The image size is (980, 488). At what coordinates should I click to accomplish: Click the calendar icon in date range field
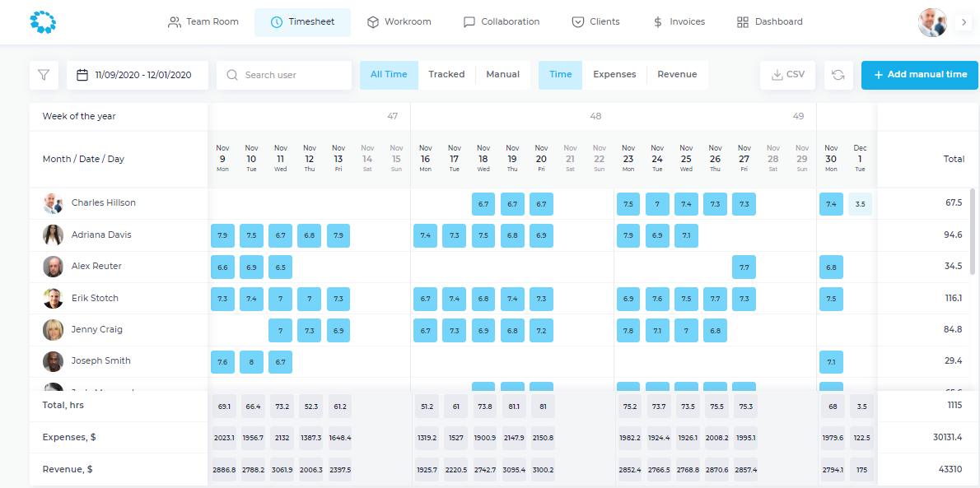[x=82, y=75]
